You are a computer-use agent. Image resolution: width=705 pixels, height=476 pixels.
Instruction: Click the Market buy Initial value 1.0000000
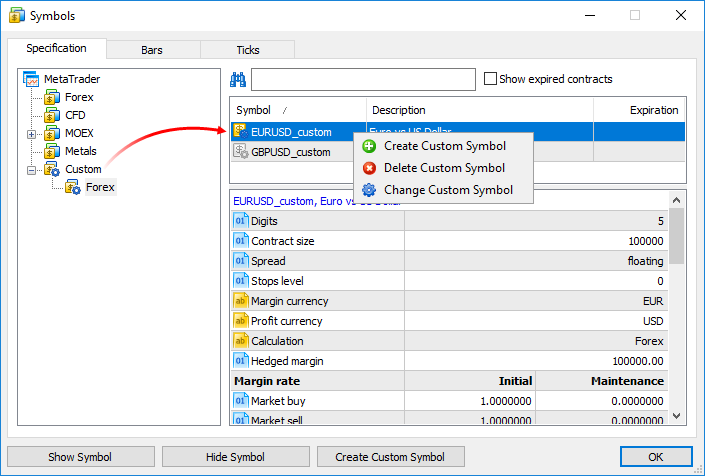tap(506, 401)
